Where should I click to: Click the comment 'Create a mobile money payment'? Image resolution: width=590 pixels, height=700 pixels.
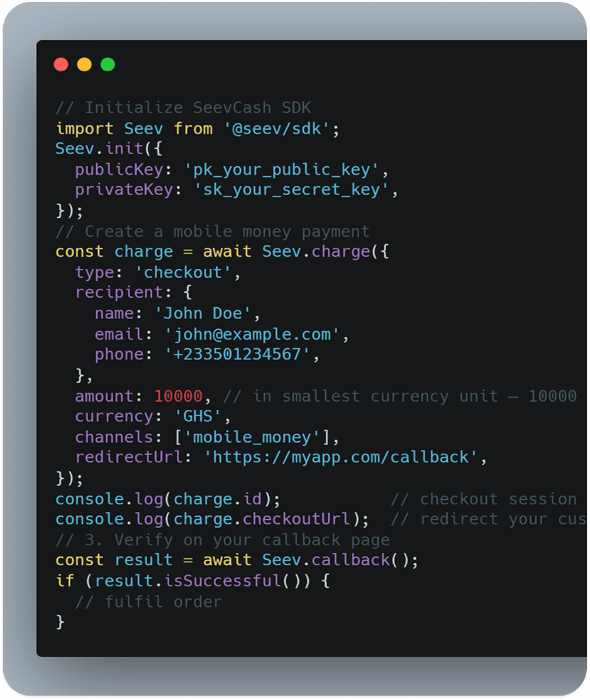click(213, 232)
